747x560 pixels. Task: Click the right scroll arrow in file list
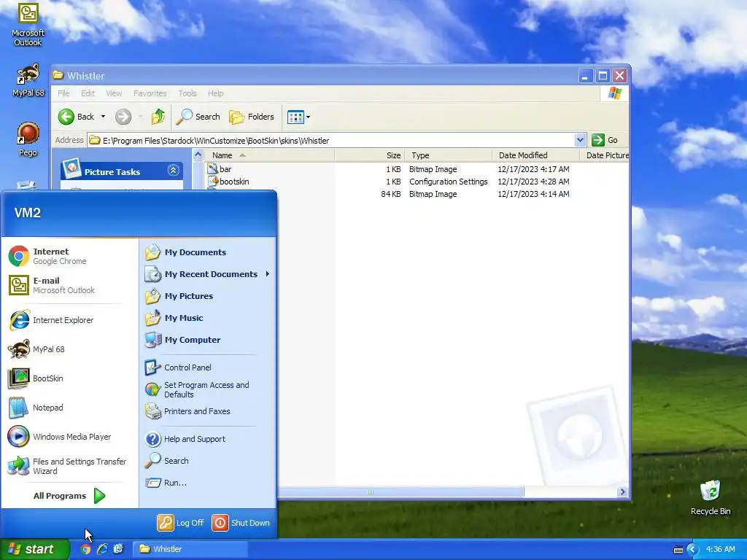622,492
